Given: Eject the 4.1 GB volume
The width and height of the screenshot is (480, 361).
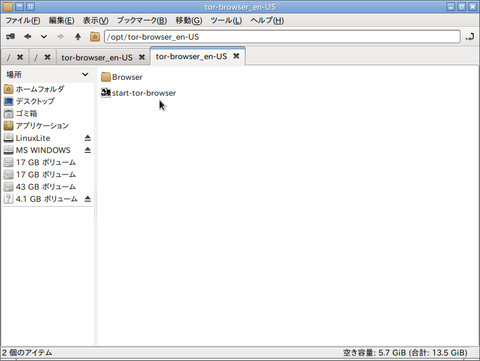Looking at the screenshot, I should pyautogui.click(x=88, y=199).
